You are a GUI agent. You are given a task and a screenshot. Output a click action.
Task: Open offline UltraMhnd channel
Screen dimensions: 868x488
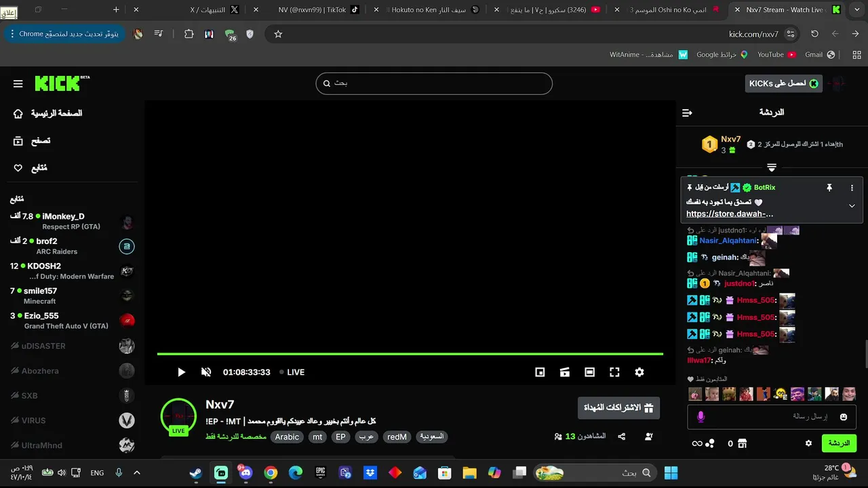coord(73,445)
